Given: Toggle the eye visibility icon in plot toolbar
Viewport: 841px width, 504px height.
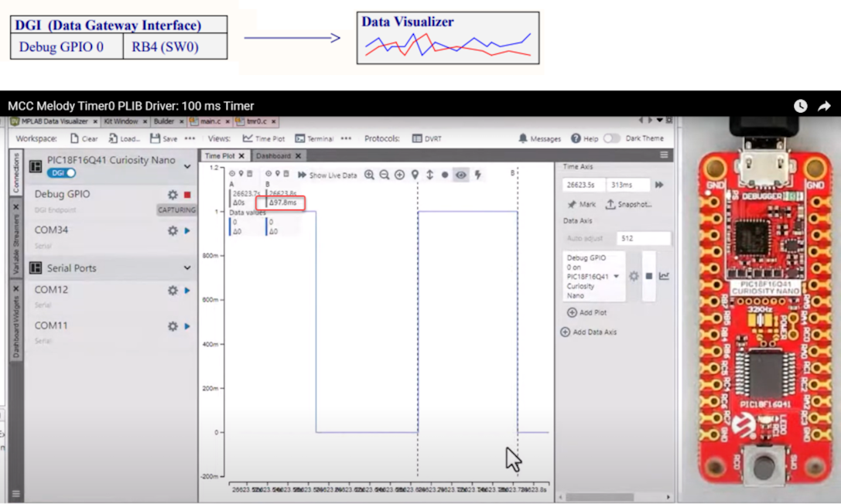Looking at the screenshot, I should click(461, 175).
